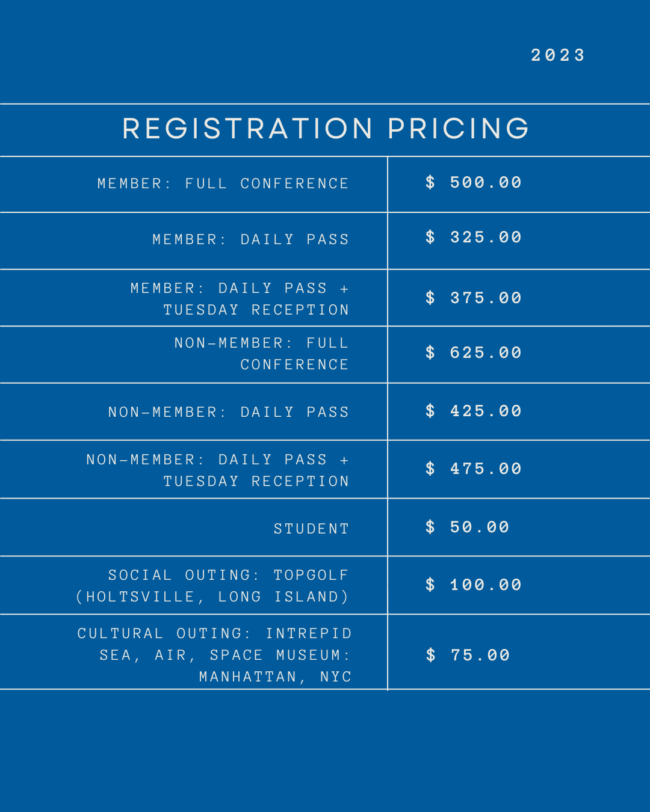The width and height of the screenshot is (650, 812).
Task: Click the $375.00 price
Action: (474, 298)
